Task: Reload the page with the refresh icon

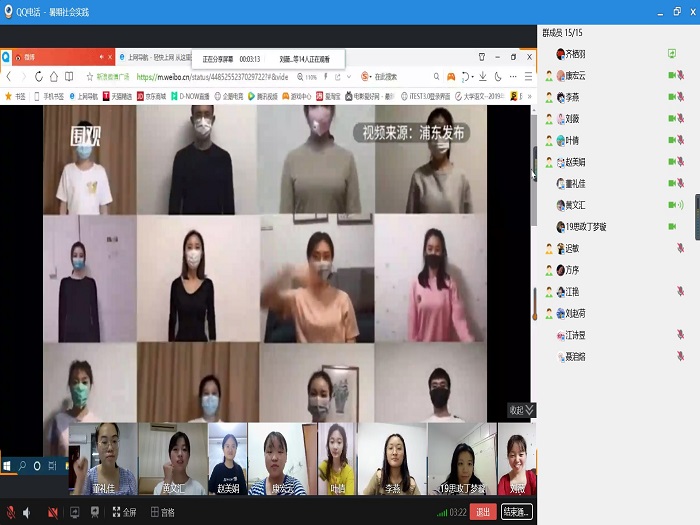Action: [x=39, y=77]
